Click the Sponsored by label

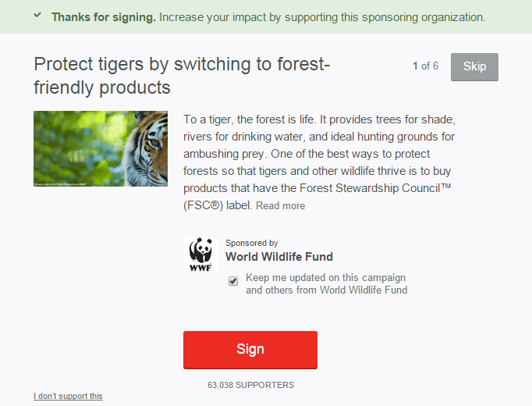coord(252,243)
